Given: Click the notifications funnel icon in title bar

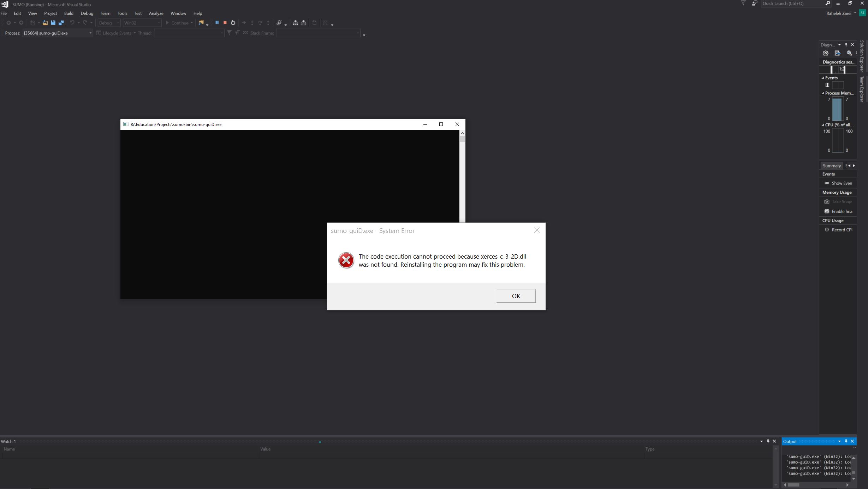Looking at the screenshot, I should click(x=743, y=4).
